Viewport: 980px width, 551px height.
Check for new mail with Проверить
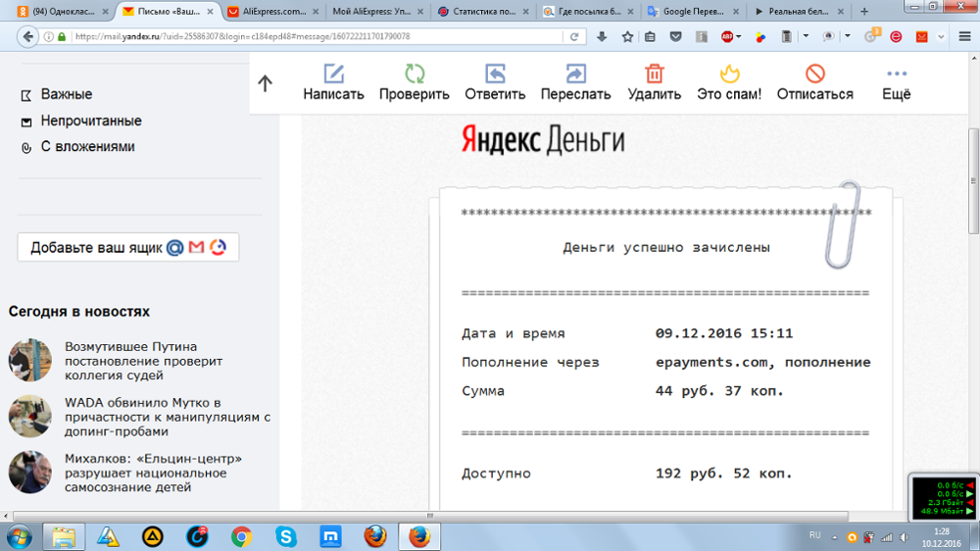414,82
